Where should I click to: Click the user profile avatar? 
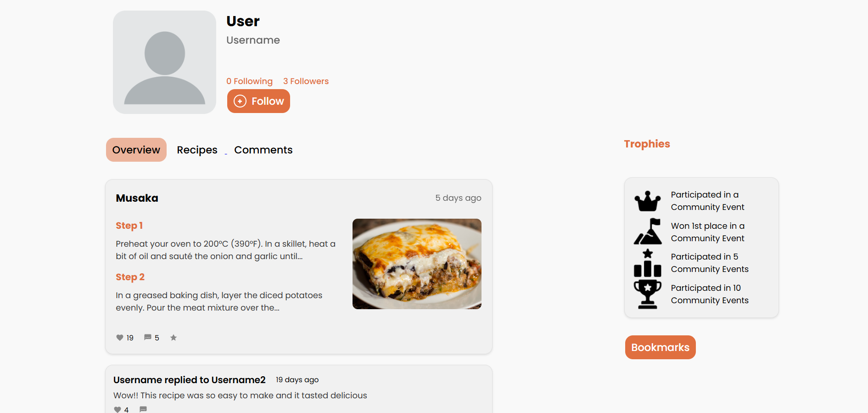tap(164, 62)
